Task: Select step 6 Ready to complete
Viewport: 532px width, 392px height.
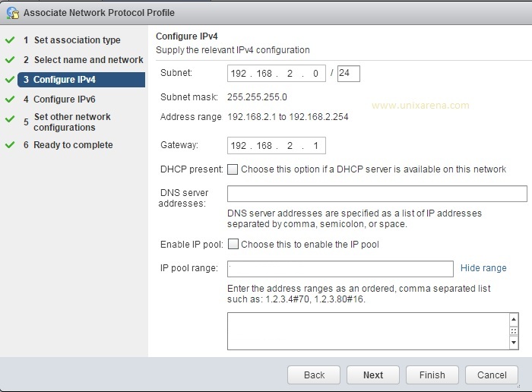Action: 68,145
